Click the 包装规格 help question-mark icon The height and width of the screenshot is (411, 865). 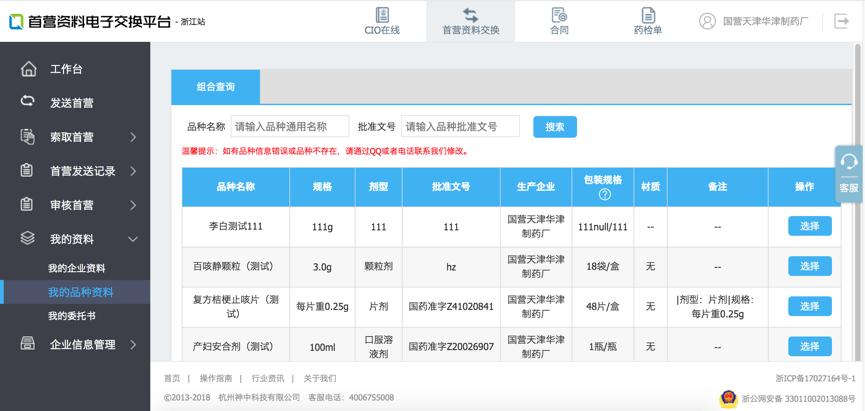pyautogui.click(x=605, y=194)
